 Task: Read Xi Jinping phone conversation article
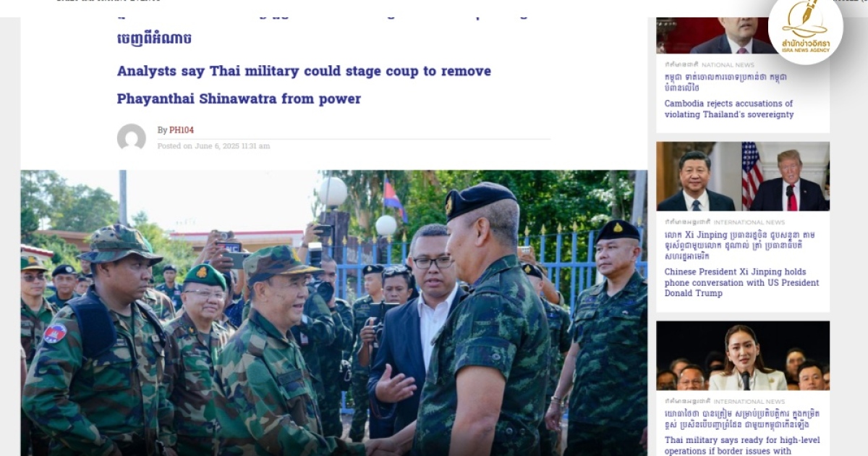pos(742,282)
